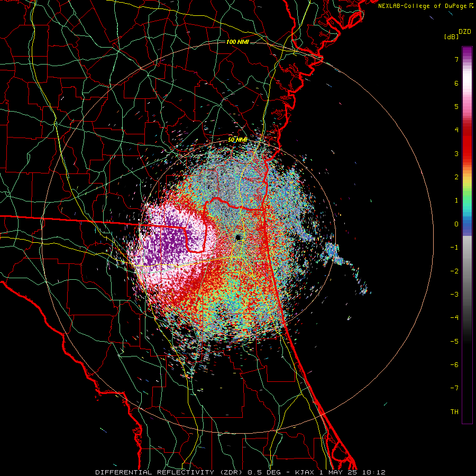Click the 5 dB scale label
Viewport: 476px width, 476px height.
[x=456, y=106]
